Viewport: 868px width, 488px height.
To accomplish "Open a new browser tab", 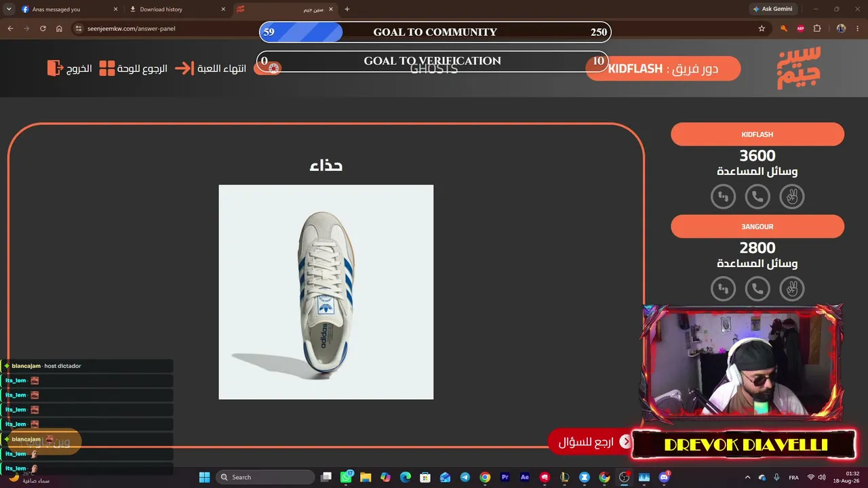I will click(347, 9).
